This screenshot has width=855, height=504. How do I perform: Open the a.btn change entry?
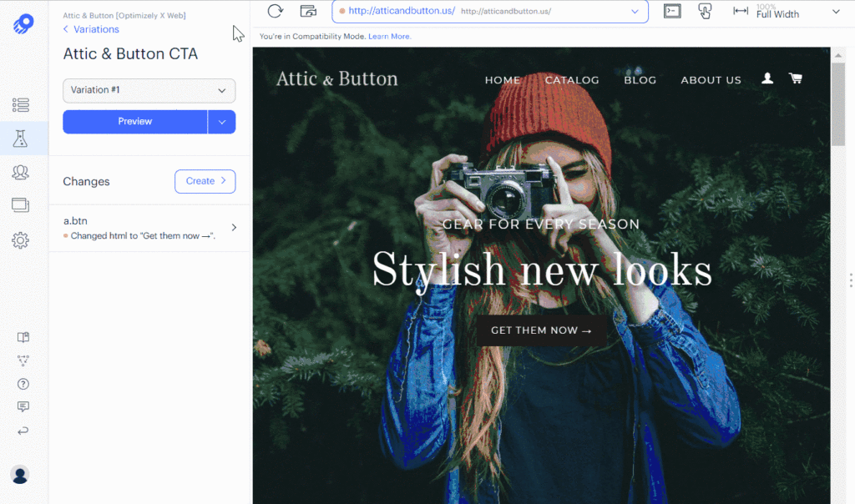pos(149,228)
